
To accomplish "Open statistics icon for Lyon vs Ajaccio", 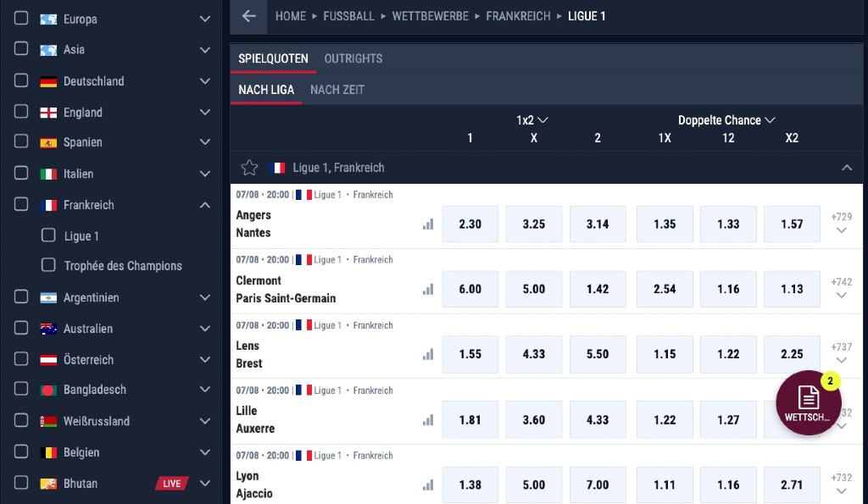I will pos(428,485).
